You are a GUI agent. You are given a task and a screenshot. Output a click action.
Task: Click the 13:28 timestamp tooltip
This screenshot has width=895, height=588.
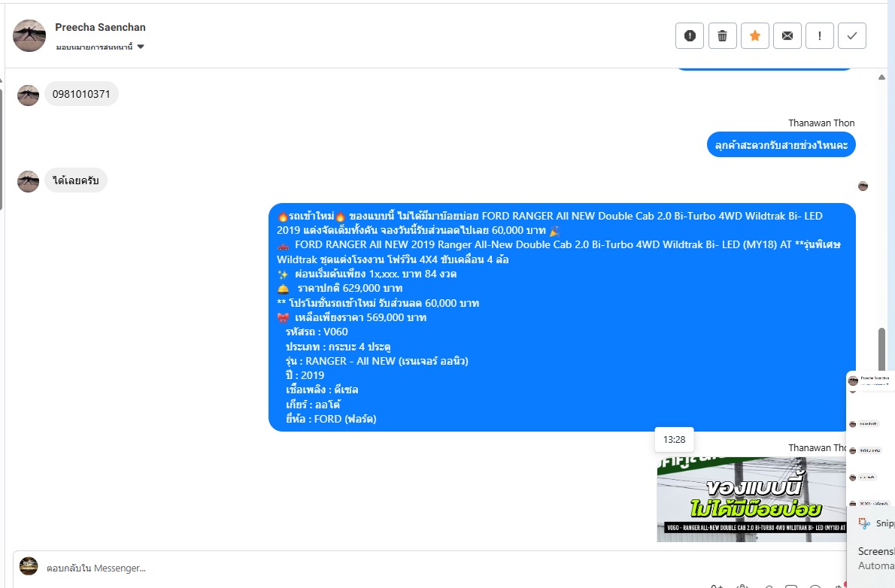tap(674, 440)
